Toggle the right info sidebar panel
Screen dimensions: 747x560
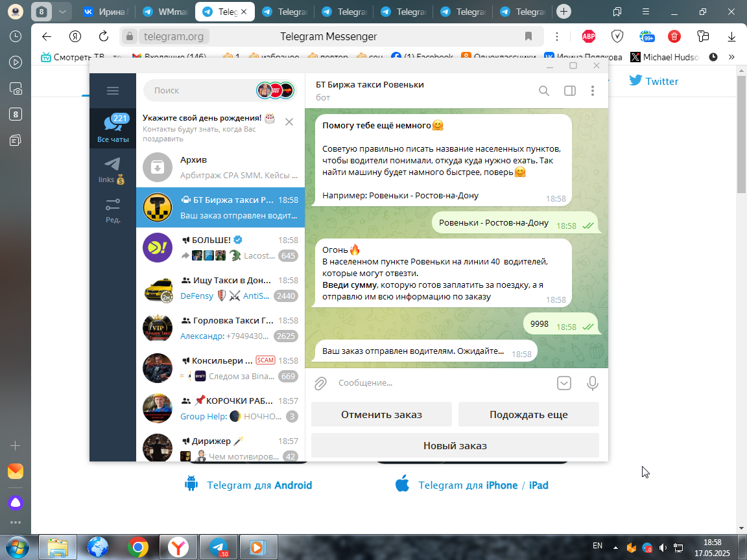click(570, 91)
